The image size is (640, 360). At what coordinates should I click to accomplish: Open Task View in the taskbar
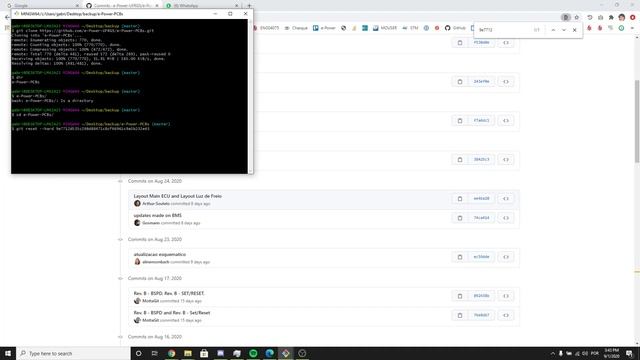[x=155, y=353]
